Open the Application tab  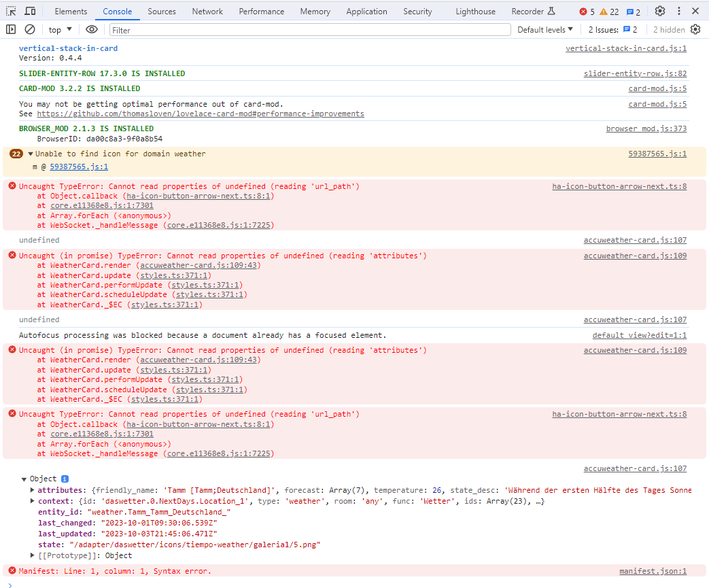(366, 12)
